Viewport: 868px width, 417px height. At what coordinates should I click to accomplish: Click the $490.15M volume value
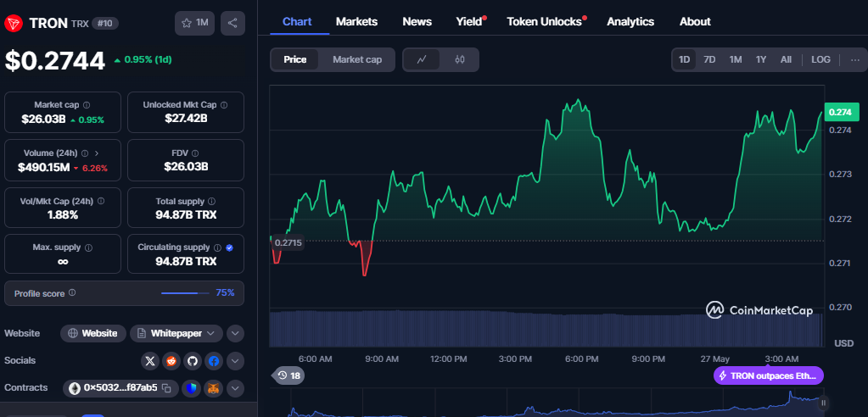[x=44, y=167]
